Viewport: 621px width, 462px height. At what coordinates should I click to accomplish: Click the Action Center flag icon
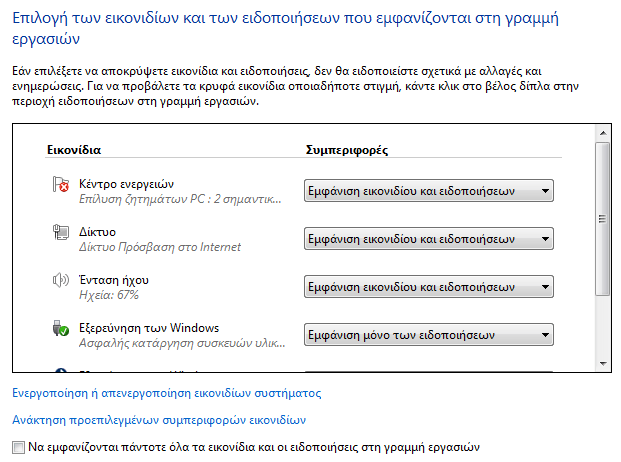(59, 186)
